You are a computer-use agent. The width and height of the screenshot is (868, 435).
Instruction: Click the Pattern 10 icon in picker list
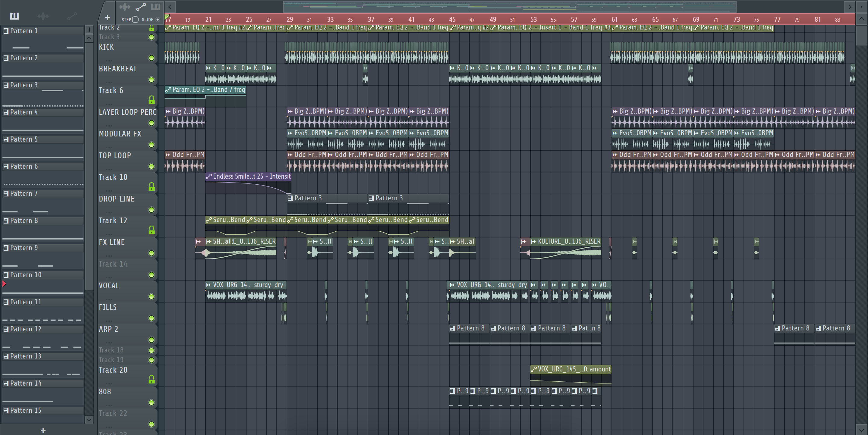pos(6,275)
